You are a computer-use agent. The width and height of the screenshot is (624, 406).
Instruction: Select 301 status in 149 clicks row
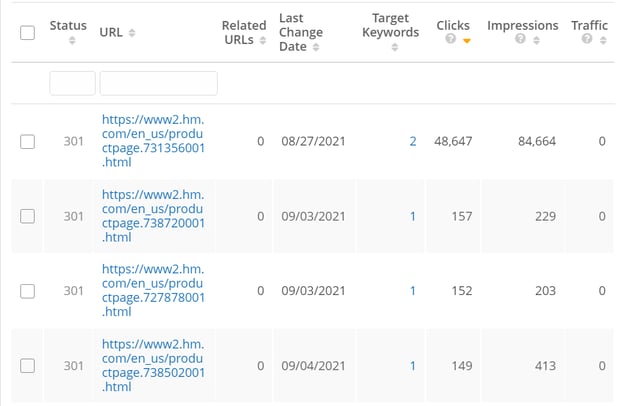pos(74,366)
